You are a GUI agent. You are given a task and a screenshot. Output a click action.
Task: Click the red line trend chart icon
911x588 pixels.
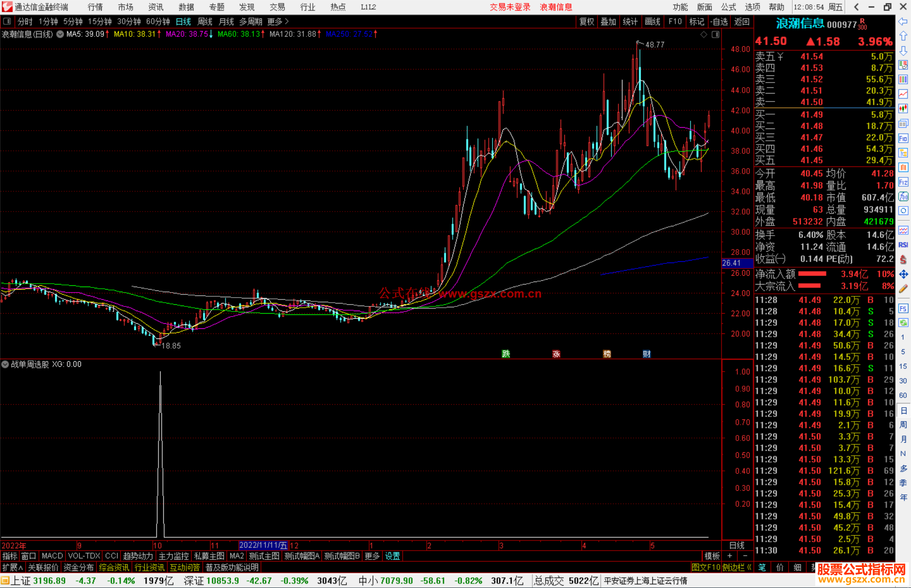point(903,94)
